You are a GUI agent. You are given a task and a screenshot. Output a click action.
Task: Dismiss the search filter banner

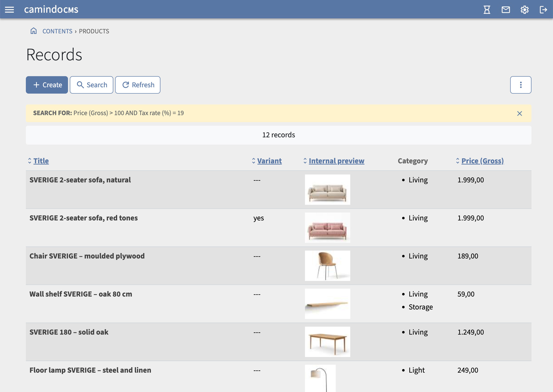point(520,113)
